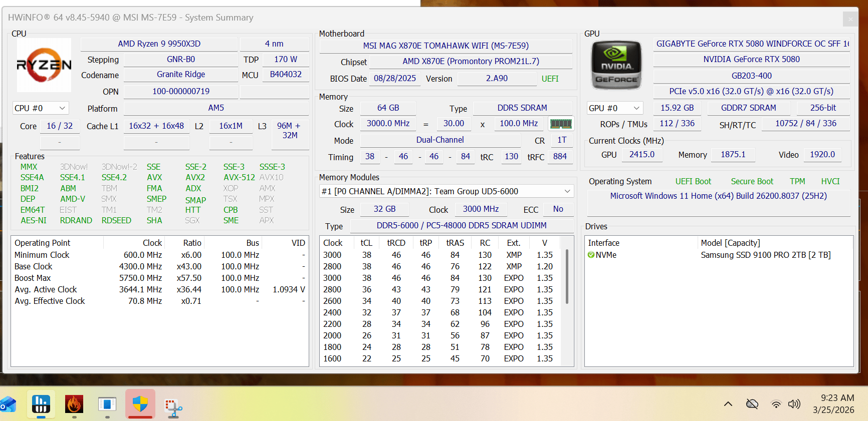Launch Snipping Tool from the taskbar

tap(173, 406)
